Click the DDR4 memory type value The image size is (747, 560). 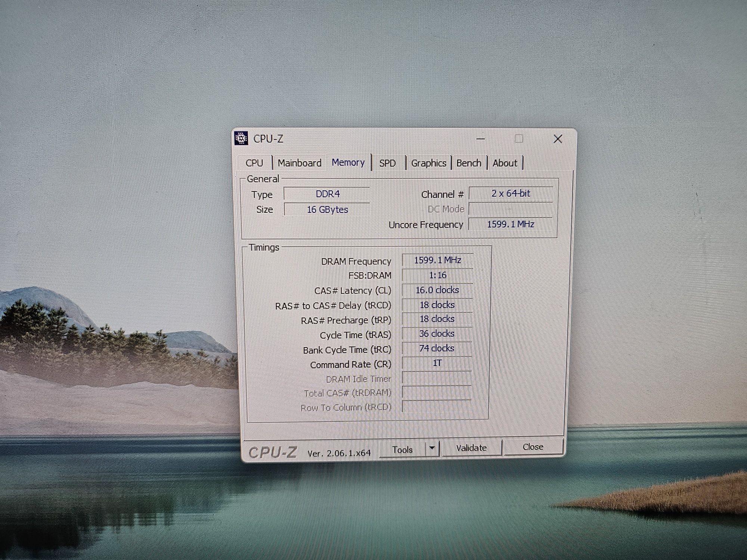(x=327, y=194)
